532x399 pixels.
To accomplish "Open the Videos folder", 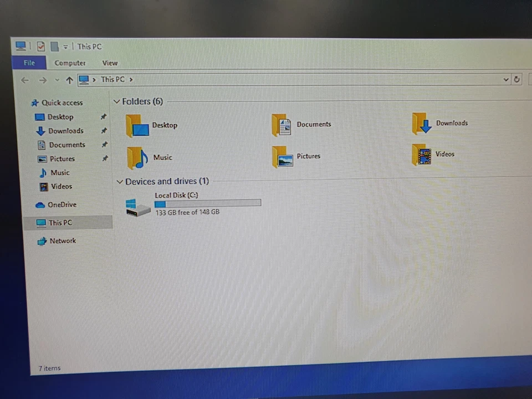I will (x=444, y=154).
